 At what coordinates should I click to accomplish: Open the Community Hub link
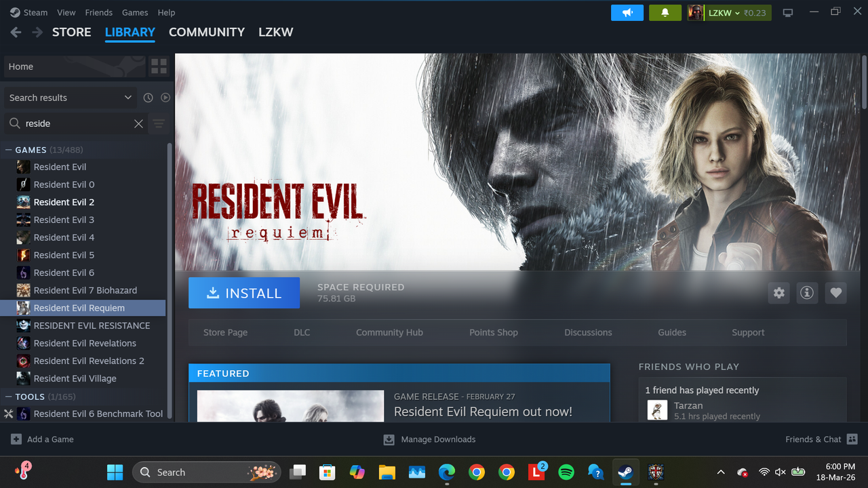(389, 332)
